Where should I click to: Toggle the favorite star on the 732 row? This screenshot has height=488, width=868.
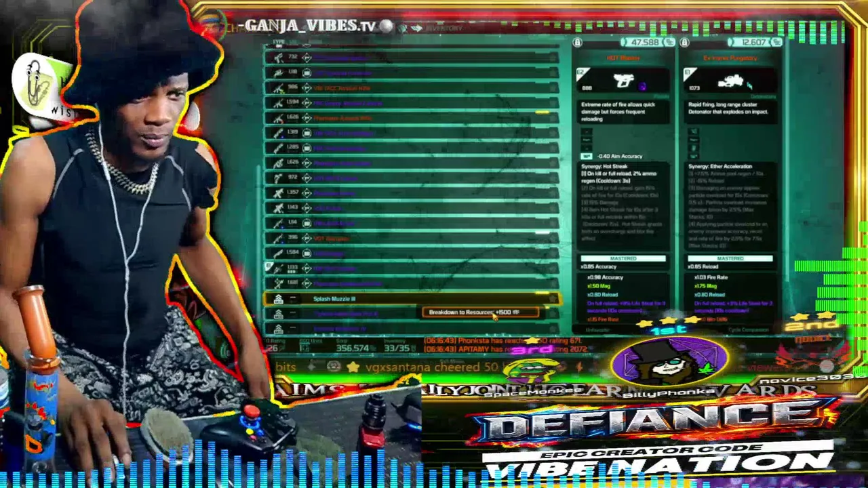553,58
